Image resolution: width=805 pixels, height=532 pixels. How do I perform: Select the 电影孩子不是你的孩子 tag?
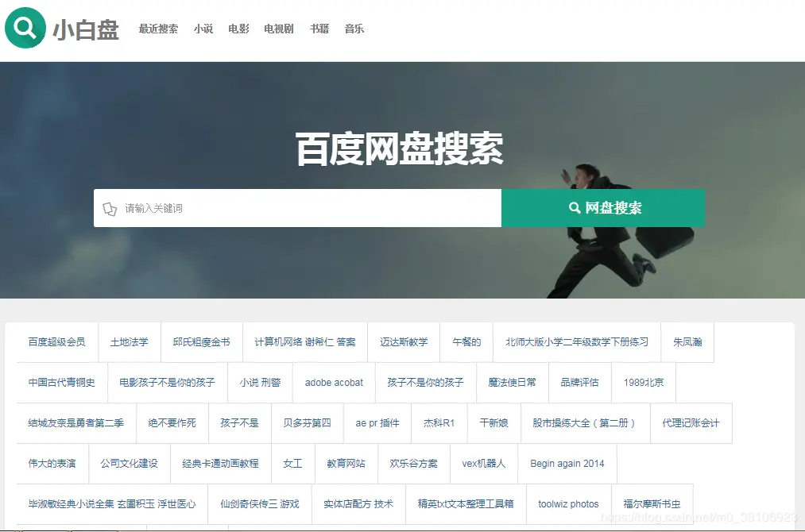(x=168, y=383)
